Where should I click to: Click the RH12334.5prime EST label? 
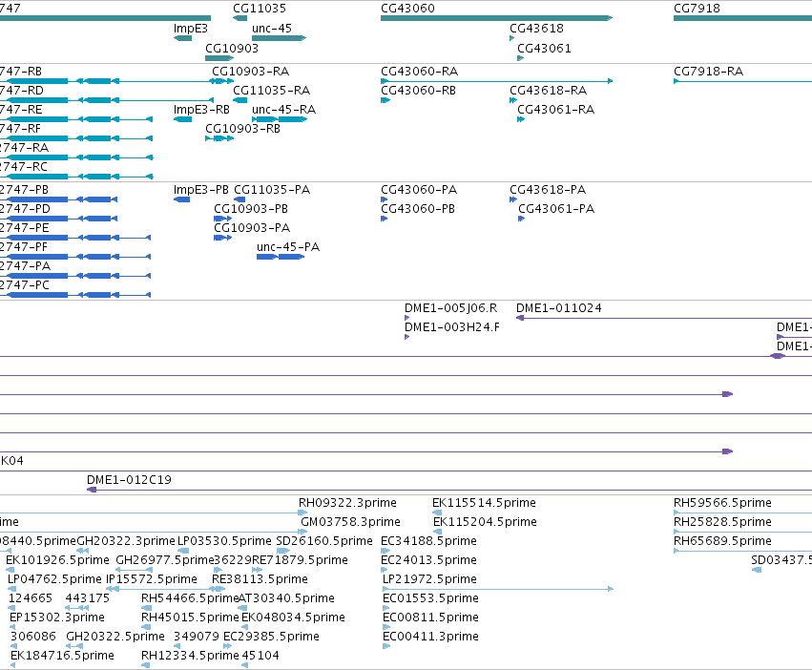coord(190,656)
